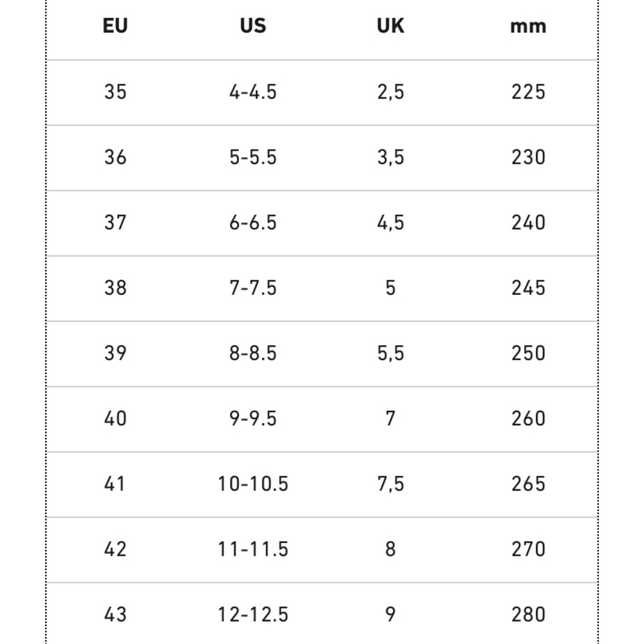This screenshot has width=644, height=644.
Task: Click the EU column header
Action: [x=115, y=26]
